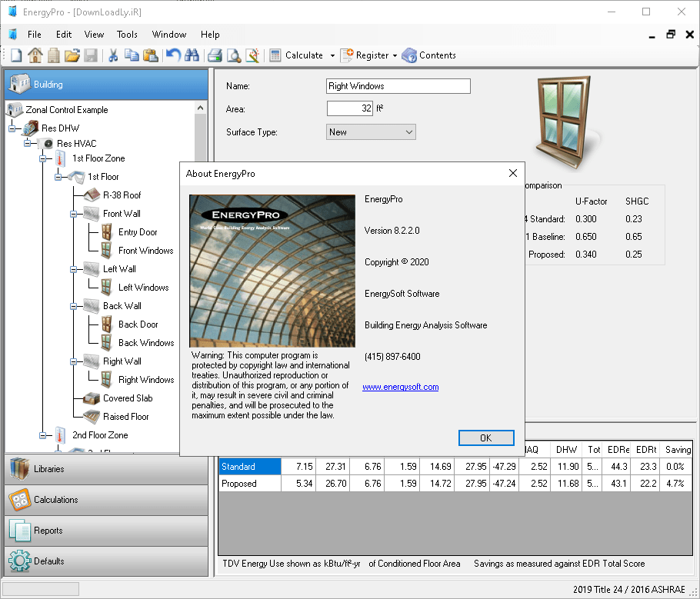Viewport: 700px width, 599px height.
Task: Open print preview with the magnifier page icon
Action: (x=232, y=55)
